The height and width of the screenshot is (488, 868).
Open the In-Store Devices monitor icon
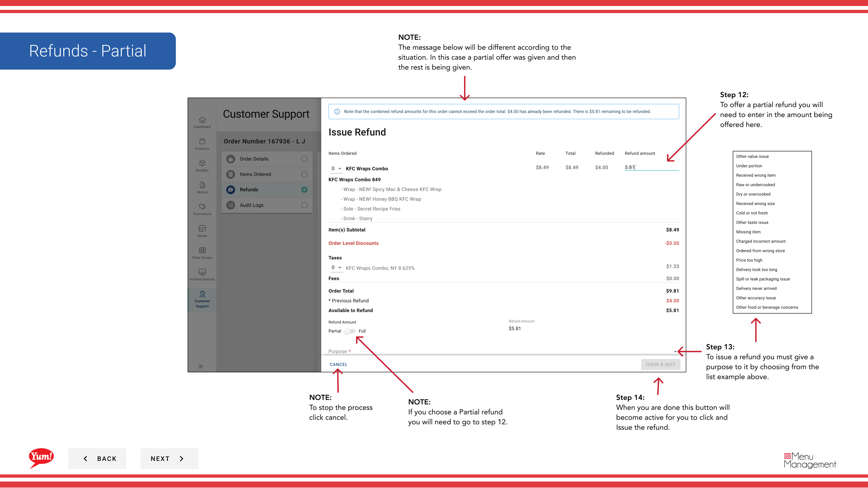coord(202,272)
